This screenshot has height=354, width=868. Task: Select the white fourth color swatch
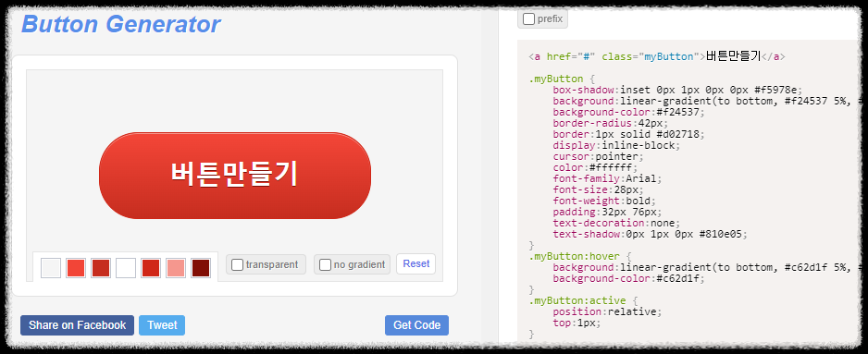(x=126, y=268)
